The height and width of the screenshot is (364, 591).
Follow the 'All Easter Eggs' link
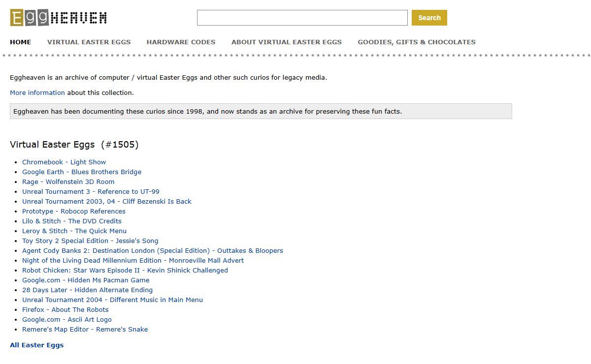pos(37,345)
